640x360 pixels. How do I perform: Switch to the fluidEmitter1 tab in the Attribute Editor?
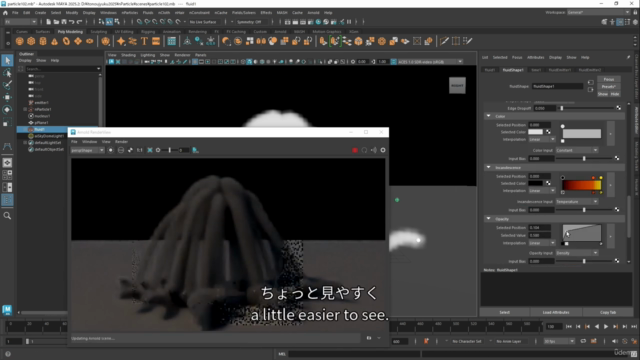tap(560, 70)
